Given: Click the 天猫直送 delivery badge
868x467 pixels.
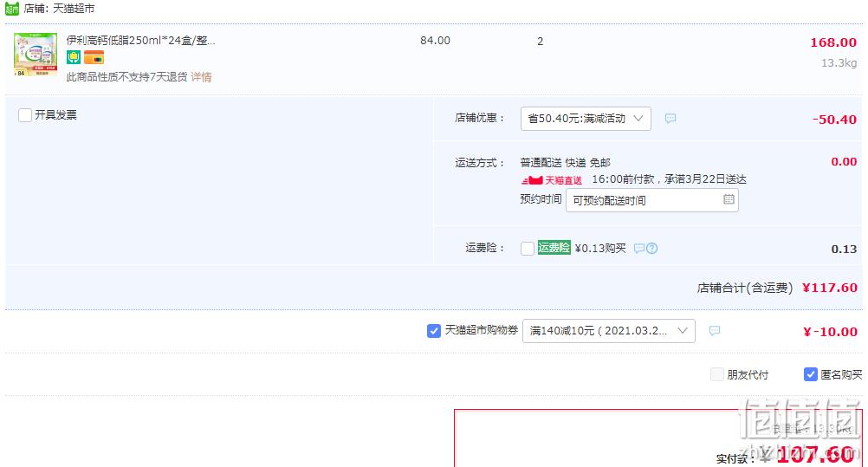Looking at the screenshot, I should pyautogui.click(x=551, y=180).
